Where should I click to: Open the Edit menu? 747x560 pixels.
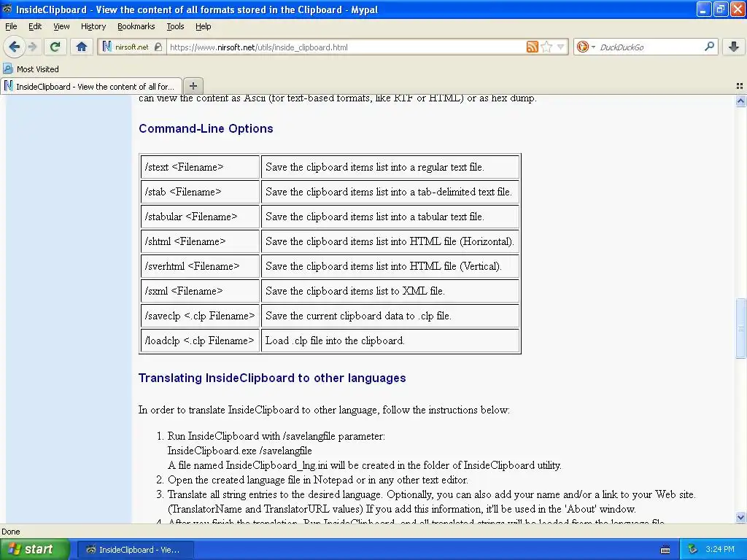pyautogui.click(x=35, y=26)
